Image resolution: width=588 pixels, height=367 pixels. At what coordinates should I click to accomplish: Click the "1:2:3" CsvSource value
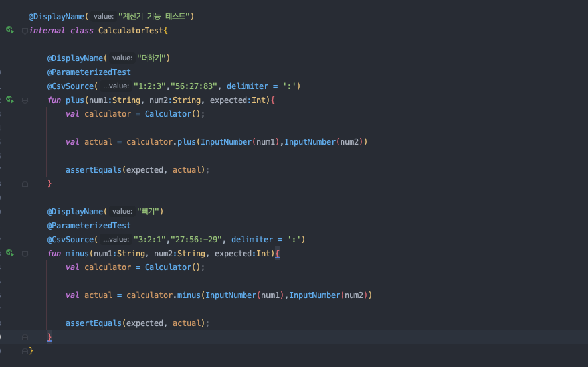149,86
